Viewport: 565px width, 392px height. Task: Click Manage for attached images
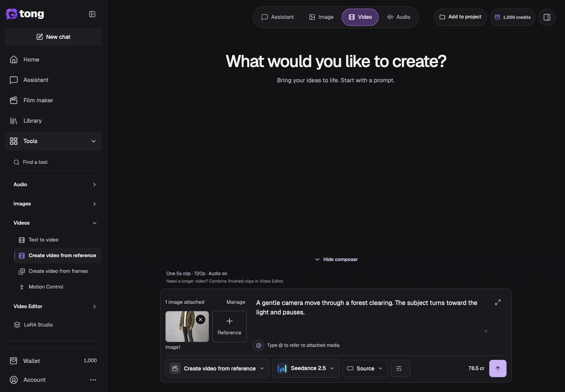(236, 302)
